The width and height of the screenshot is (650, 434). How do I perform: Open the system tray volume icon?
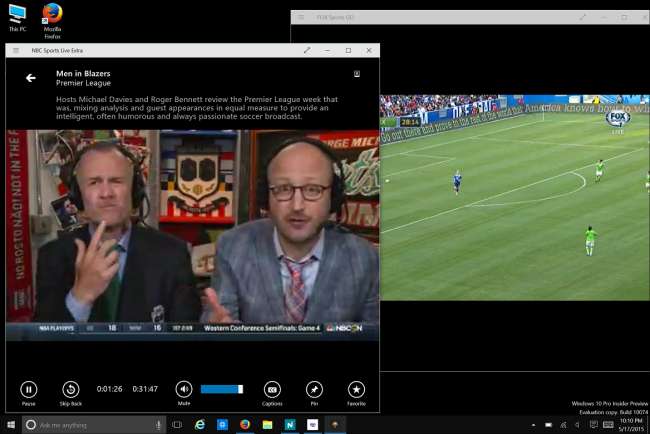point(577,425)
